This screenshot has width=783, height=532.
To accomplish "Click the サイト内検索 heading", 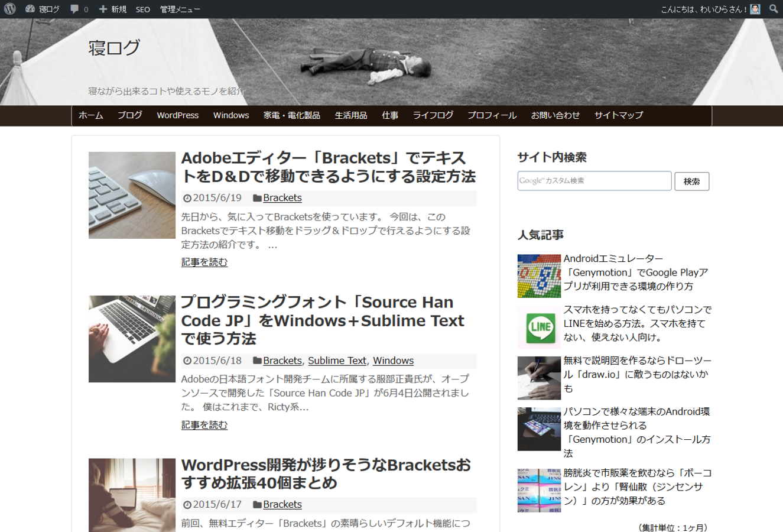I will coord(552,157).
